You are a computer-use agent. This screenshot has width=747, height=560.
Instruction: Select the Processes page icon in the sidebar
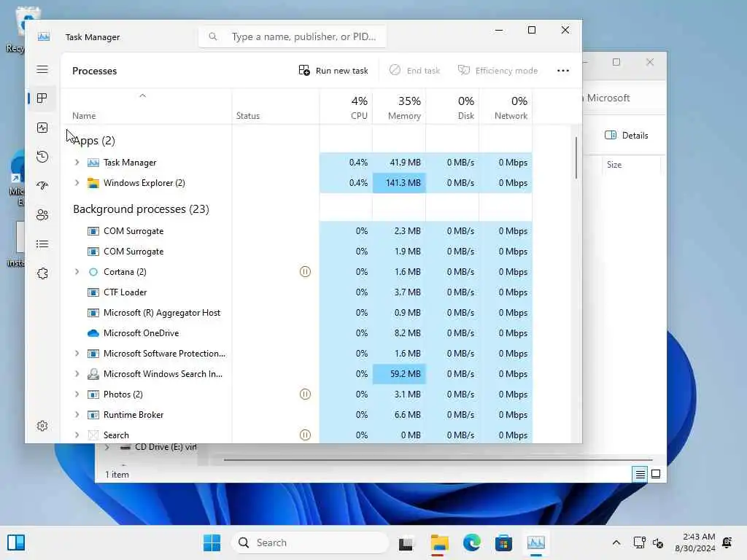tap(42, 98)
